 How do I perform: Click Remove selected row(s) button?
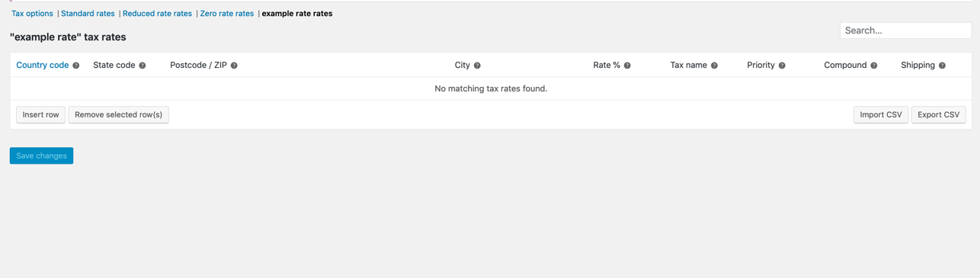pyautogui.click(x=118, y=115)
